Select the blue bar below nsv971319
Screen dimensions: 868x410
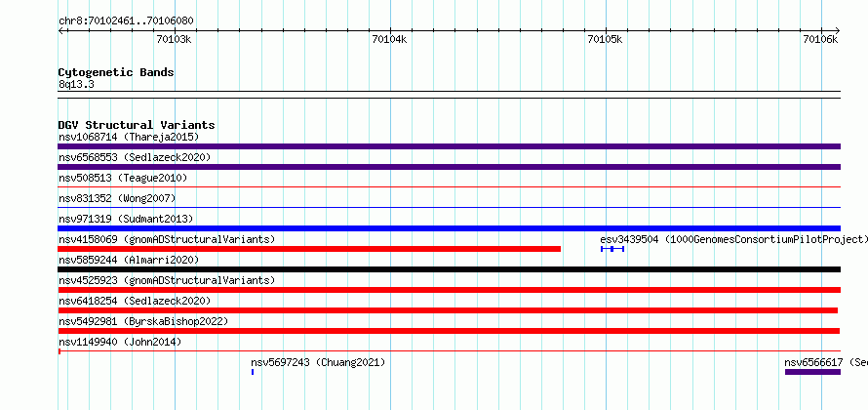(449, 228)
